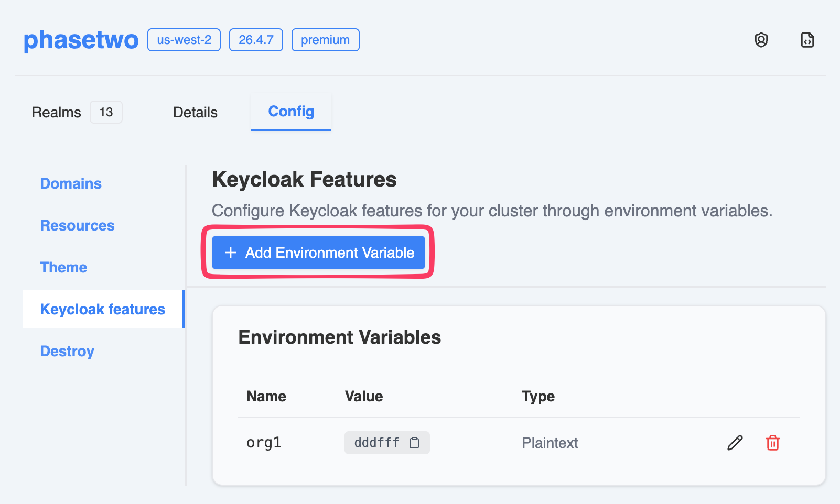Open the Theme configuration page
Screen dimensions: 840x504
[63, 267]
